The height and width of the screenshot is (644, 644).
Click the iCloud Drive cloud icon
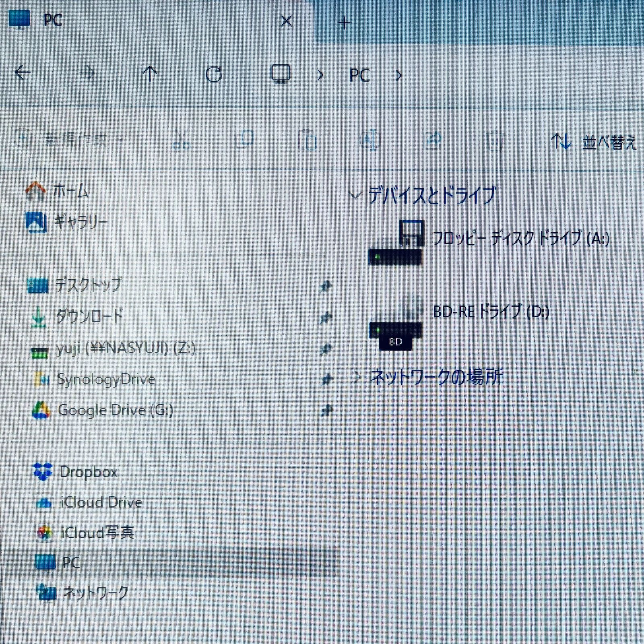[x=43, y=503]
